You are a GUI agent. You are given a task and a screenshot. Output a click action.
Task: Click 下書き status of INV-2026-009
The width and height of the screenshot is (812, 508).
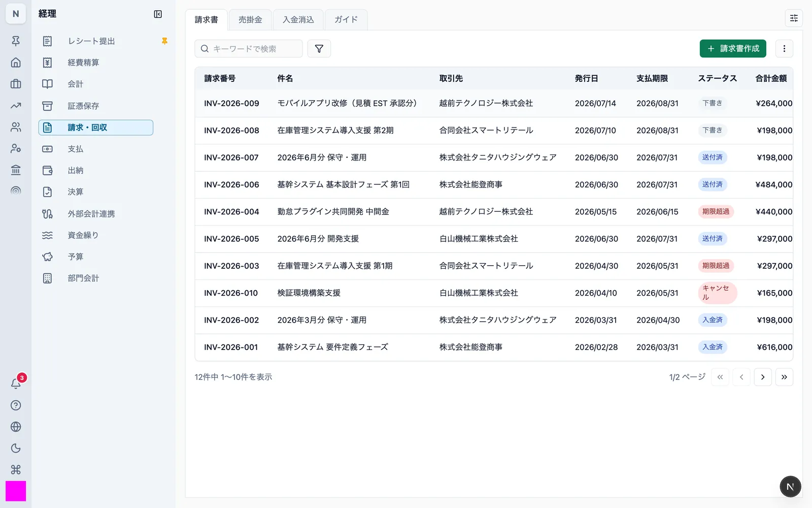pyautogui.click(x=712, y=103)
